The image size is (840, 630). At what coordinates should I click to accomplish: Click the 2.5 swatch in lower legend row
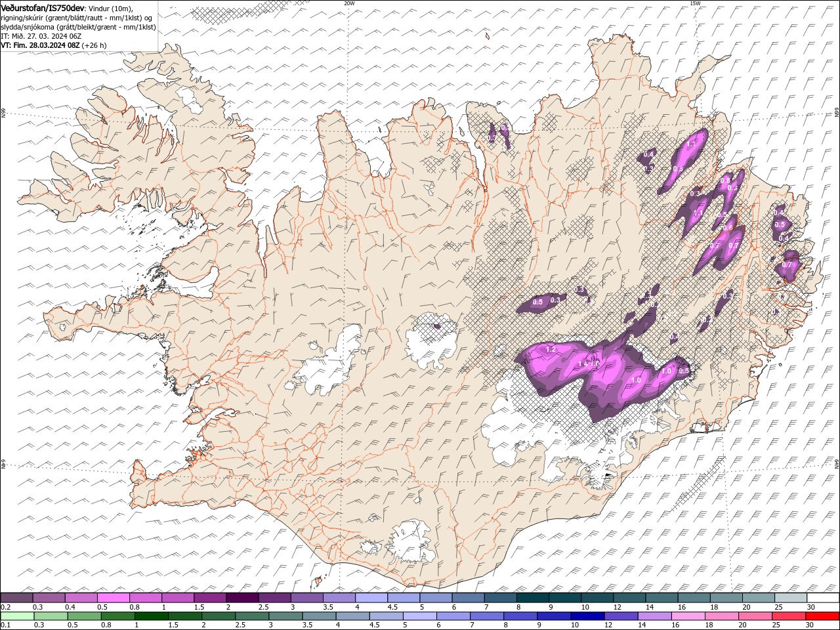(x=252, y=616)
